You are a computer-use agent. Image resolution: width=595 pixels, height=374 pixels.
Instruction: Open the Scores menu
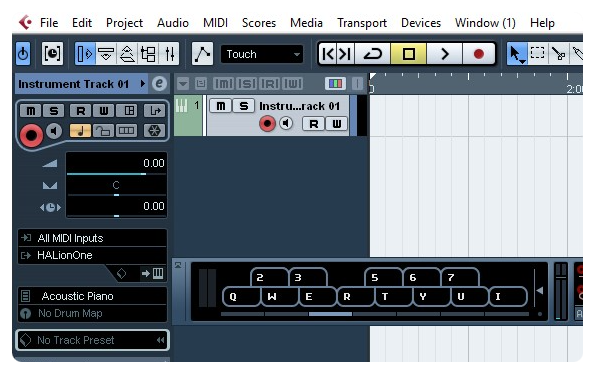pos(259,23)
